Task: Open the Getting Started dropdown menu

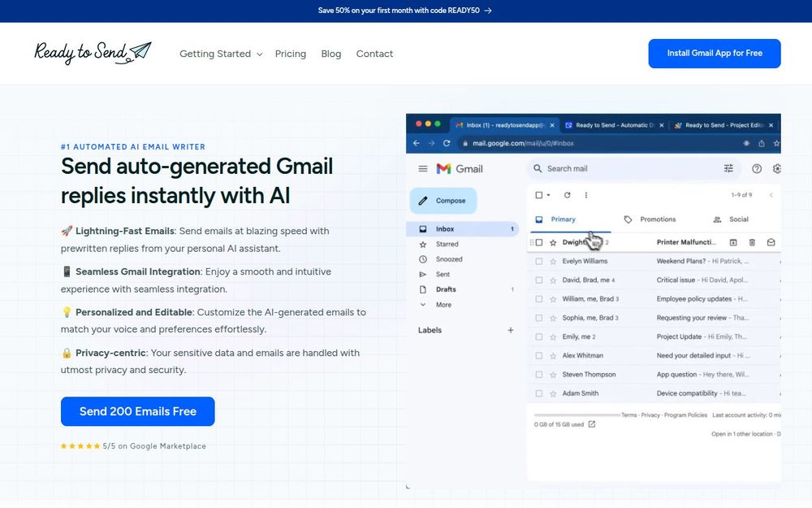Action: tap(221, 54)
